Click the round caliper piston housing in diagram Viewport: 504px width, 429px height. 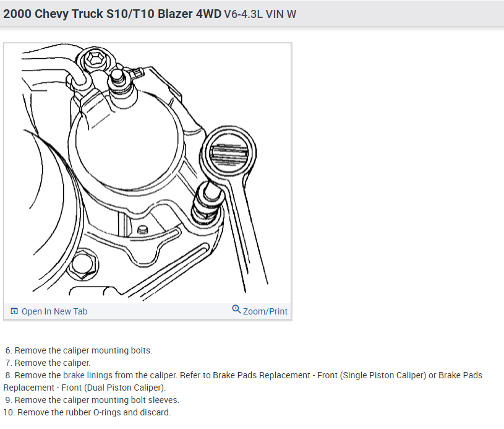point(127,141)
